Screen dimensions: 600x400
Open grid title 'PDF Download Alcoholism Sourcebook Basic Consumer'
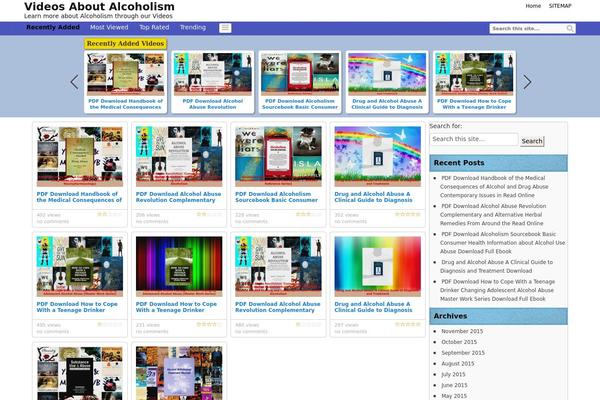tap(276, 197)
